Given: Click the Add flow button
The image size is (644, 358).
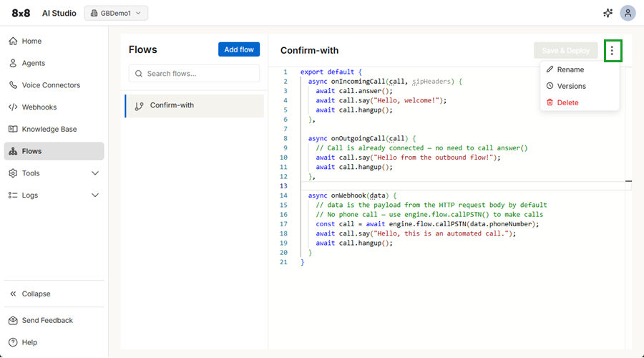Looking at the screenshot, I should [238, 49].
